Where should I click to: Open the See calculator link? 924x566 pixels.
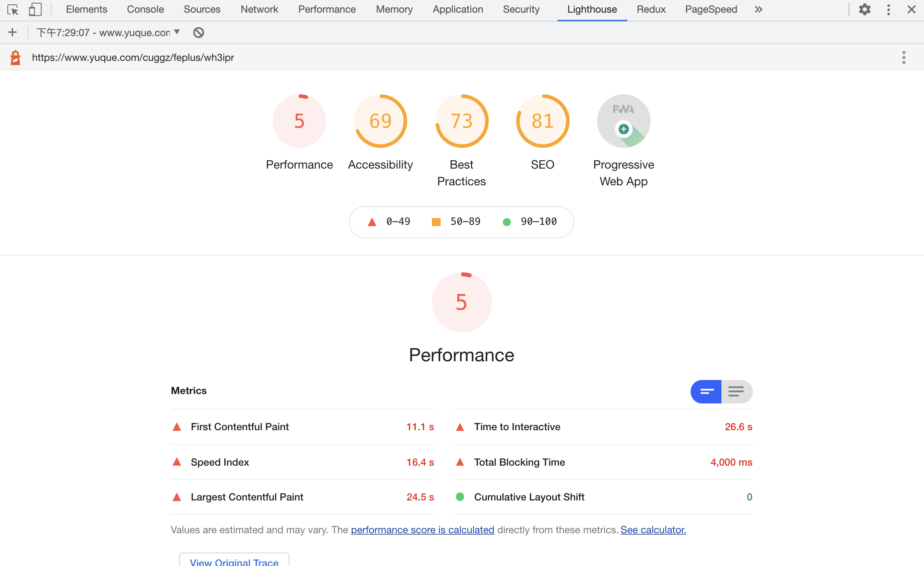pos(653,530)
